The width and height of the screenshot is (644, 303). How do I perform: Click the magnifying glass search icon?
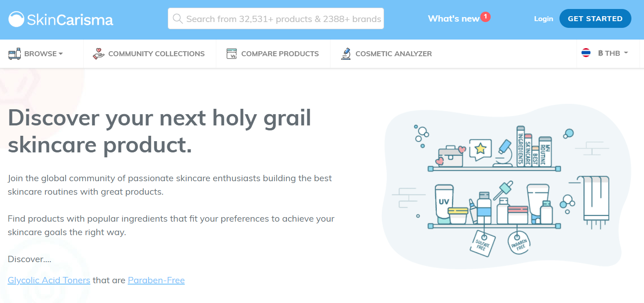coord(178,18)
